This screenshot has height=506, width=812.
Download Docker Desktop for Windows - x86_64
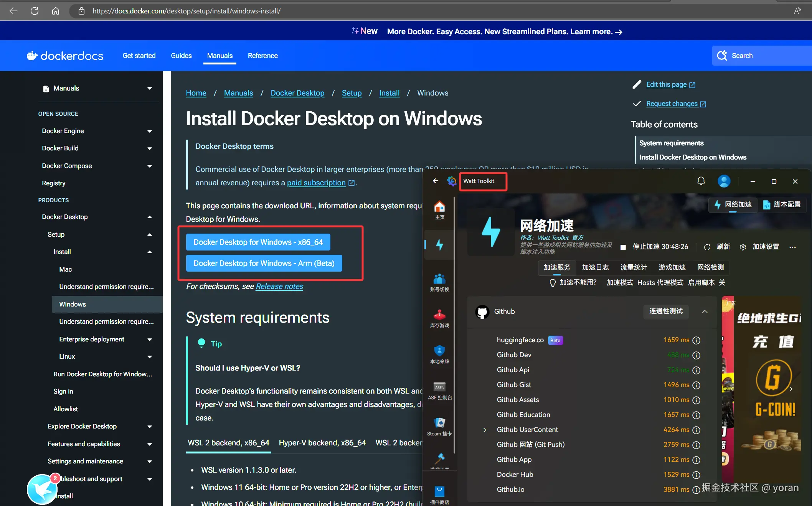click(x=258, y=242)
